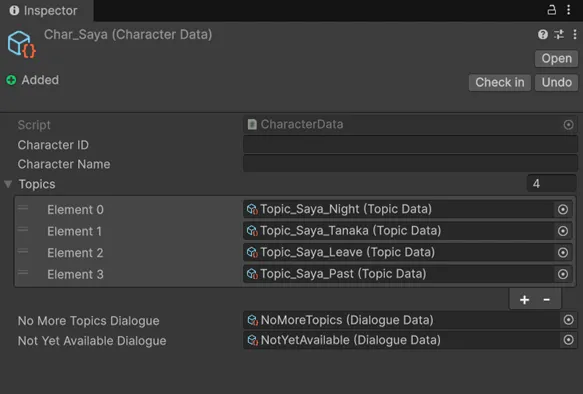The image size is (583, 394).
Task: Click the Character ID label
Action: [x=53, y=145]
